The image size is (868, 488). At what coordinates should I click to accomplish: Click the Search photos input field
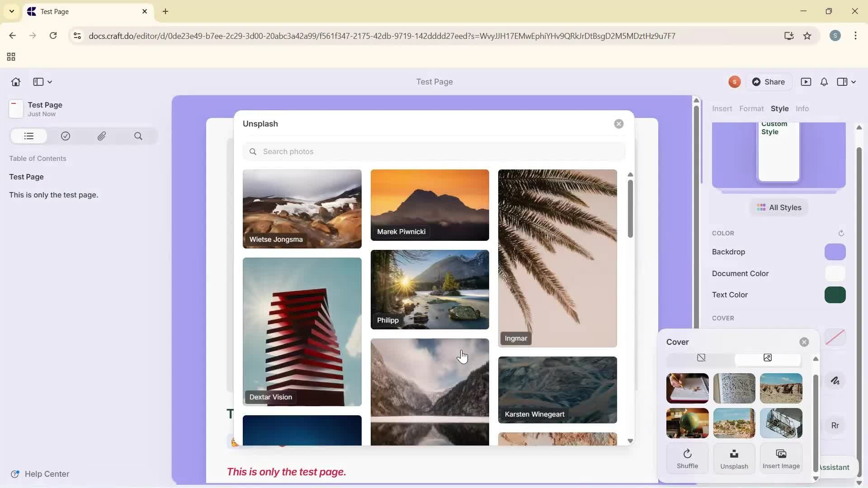[434, 151]
